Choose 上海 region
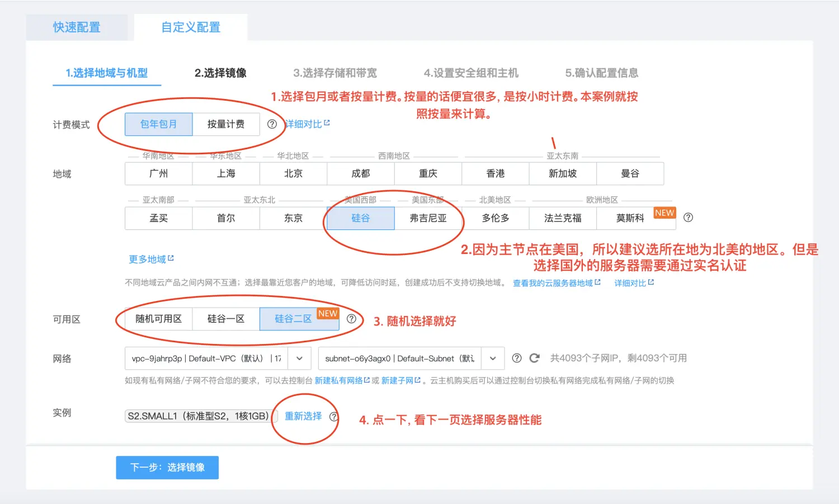 (226, 173)
